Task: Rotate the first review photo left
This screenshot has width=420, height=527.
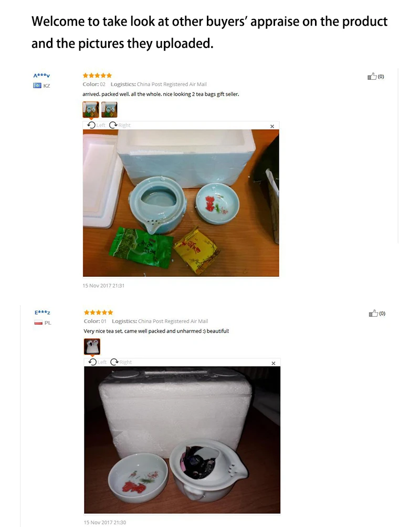Action: tap(96, 125)
